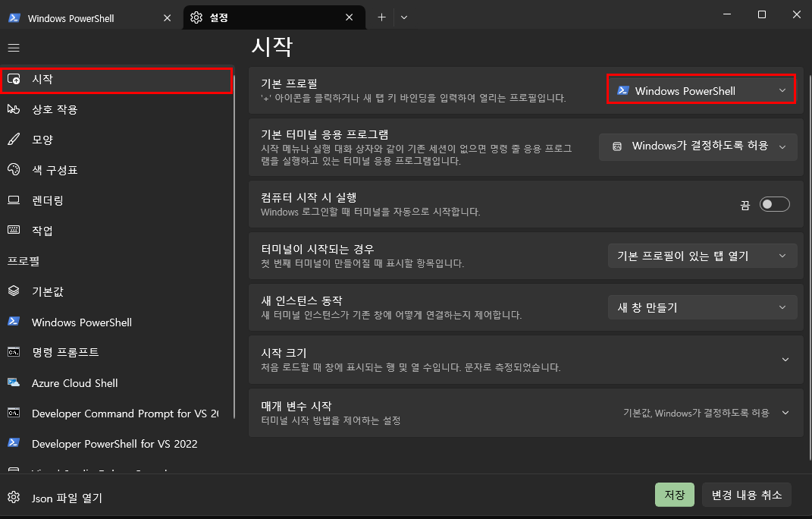Image resolution: width=812 pixels, height=519 pixels.
Task: Switch to the Windows PowerShell tab
Action: coord(91,18)
